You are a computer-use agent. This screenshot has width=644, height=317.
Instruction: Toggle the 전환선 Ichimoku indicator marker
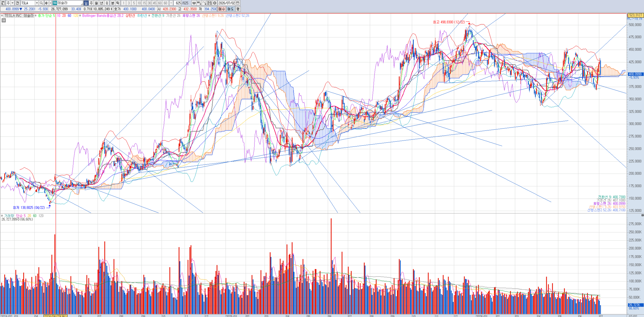[x=149, y=16]
